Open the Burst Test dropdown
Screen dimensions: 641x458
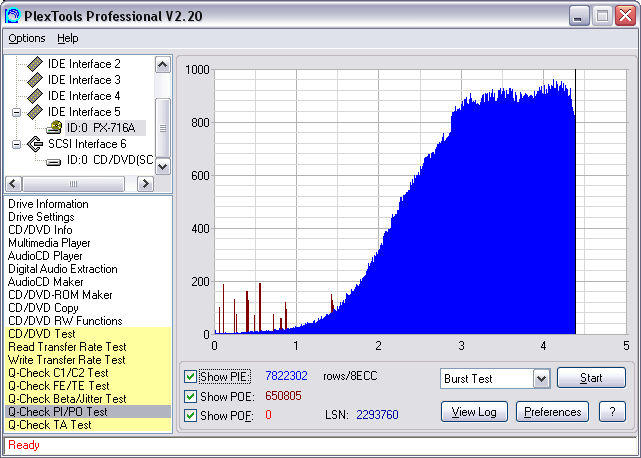point(541,379)
